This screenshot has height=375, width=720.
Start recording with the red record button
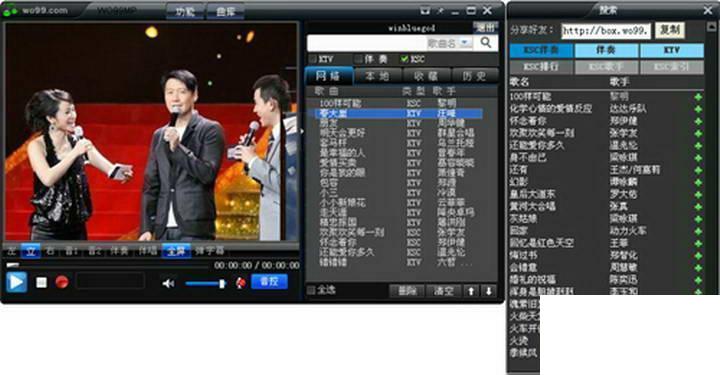(x=62, y=282)
